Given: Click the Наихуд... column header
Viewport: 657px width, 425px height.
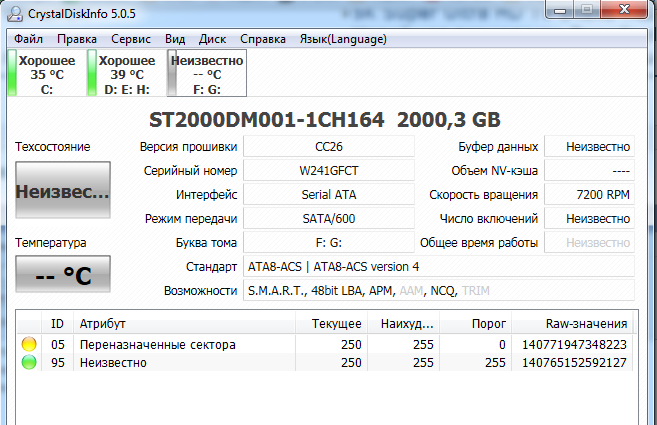Looking at the screenshot, I should pyautogui.click(x=404, y=324).
